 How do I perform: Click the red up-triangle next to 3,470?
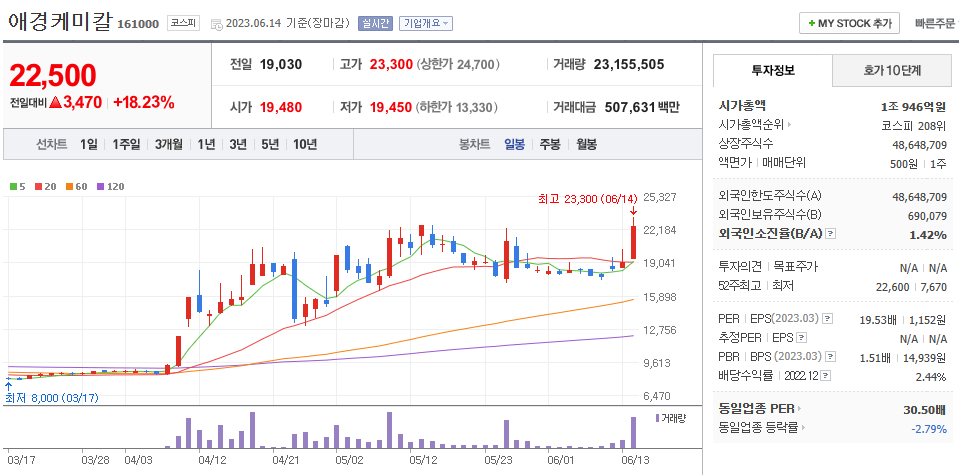tap(56, 103)
